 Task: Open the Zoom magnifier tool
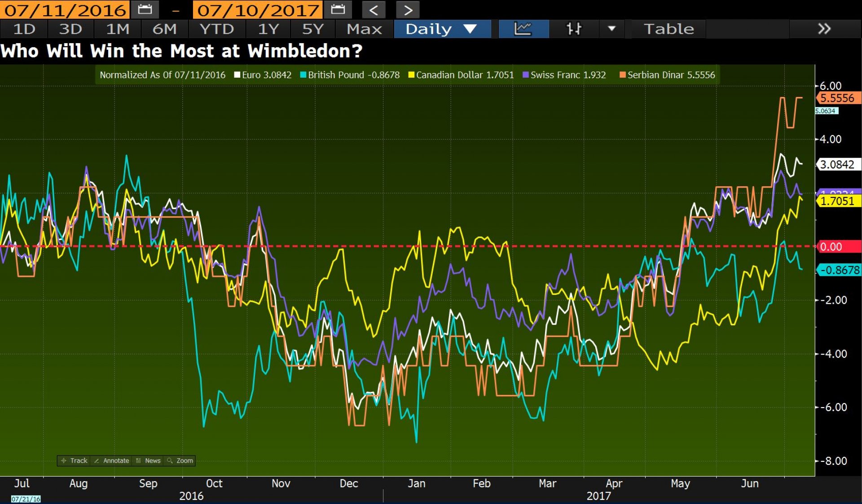click(180, 460)
